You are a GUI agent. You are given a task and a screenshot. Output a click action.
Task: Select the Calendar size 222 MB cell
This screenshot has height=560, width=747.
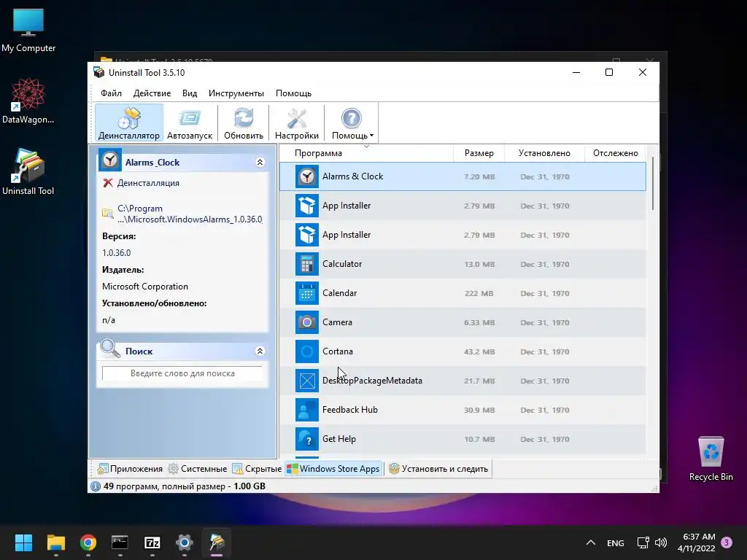tap(479, 293)
